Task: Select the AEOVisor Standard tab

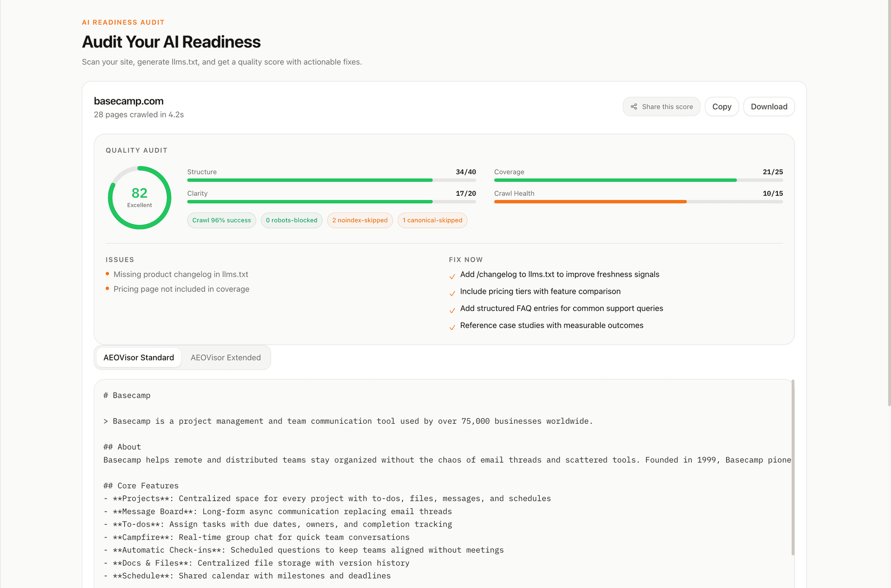Action: point(138,357)
